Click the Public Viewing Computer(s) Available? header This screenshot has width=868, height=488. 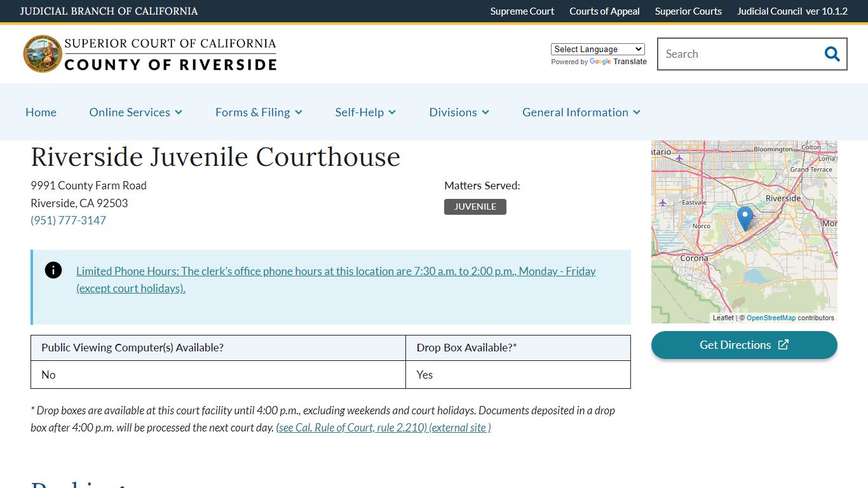click(x=218, y=348)
